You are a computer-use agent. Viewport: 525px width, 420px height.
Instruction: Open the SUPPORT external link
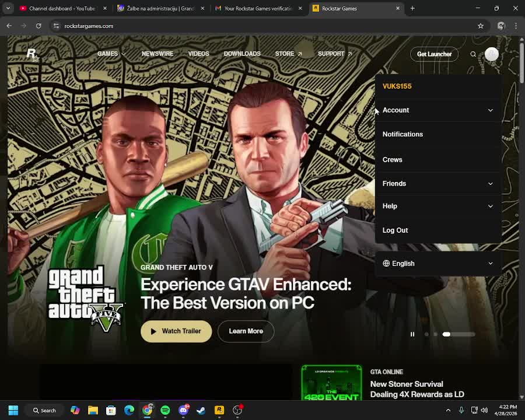click(335, 54)
